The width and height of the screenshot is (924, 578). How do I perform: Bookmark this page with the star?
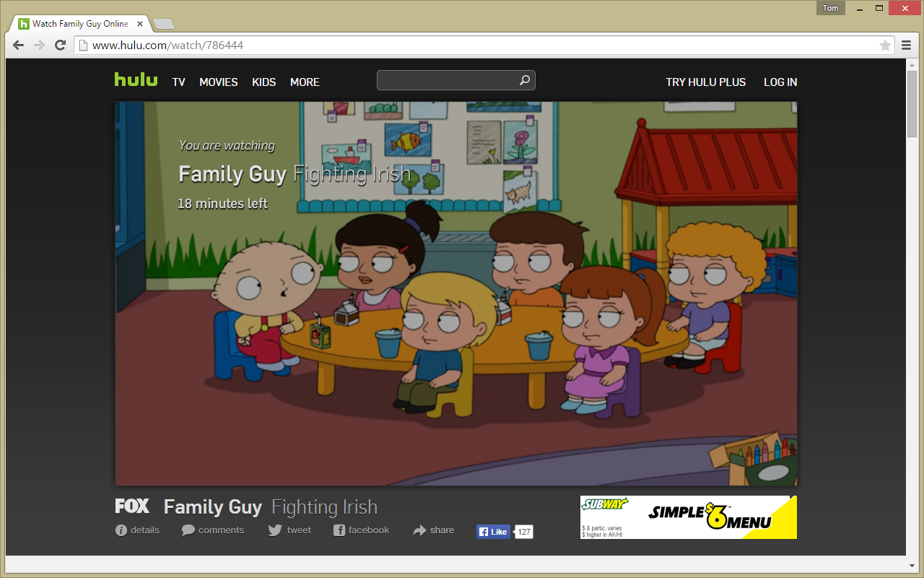(885, 46)
